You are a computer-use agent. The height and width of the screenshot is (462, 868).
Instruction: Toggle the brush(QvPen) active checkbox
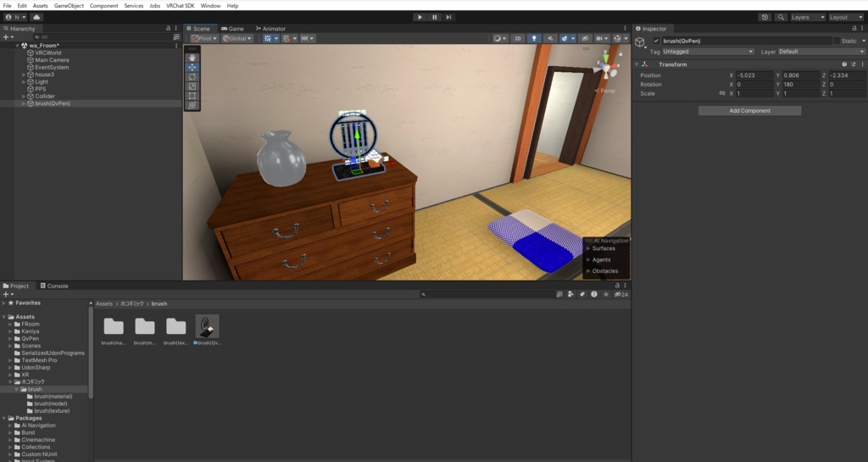click(x=656, y=41)
